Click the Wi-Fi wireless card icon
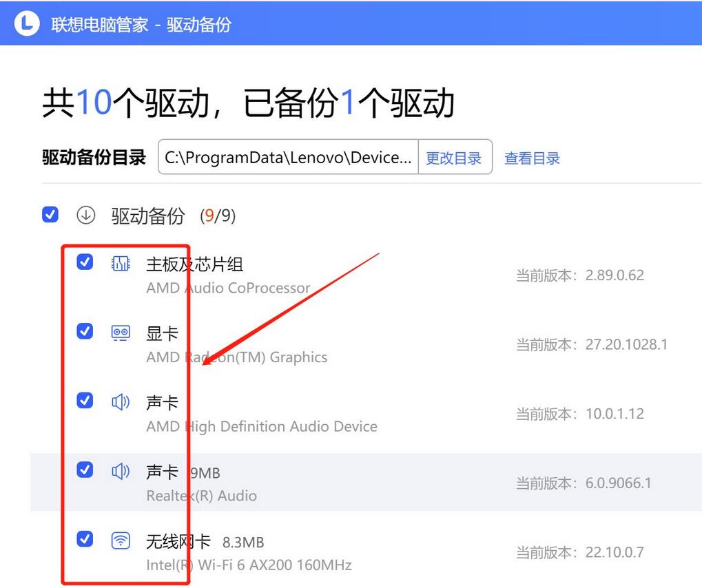The width and height of the screenshot is (702, 588). click(x=121, y=540)
